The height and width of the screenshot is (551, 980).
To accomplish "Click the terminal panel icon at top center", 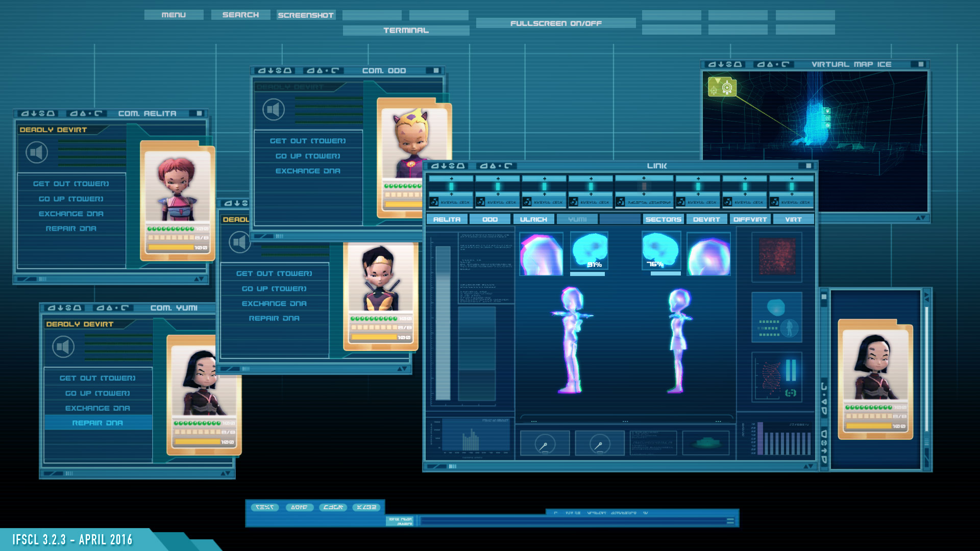I will click(x=405, y=30).
